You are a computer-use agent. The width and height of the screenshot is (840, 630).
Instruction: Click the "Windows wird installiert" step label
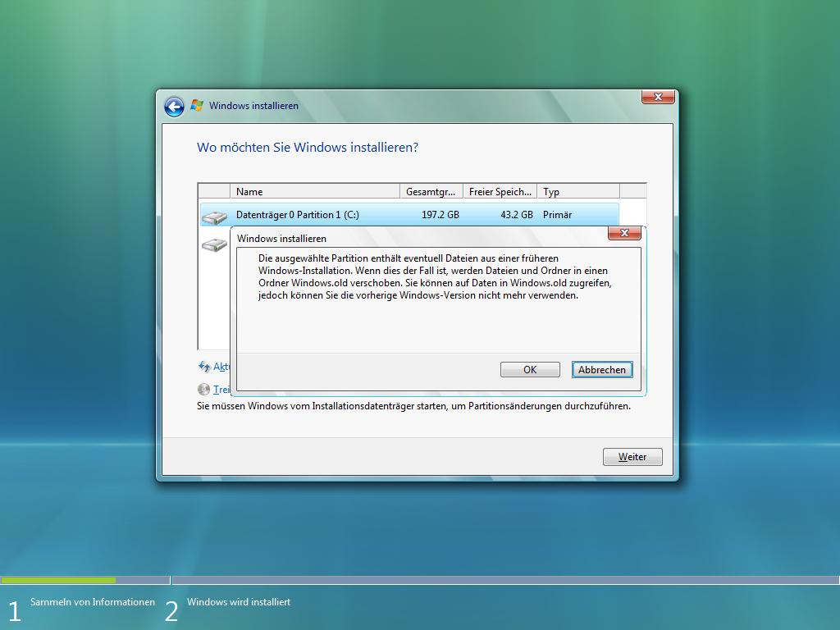(239, 602)
